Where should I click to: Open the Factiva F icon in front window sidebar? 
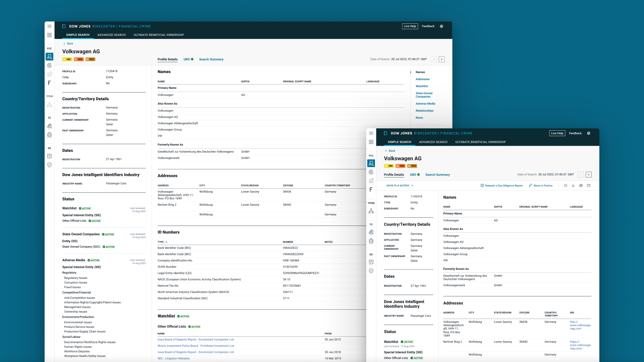pos(371,189)
